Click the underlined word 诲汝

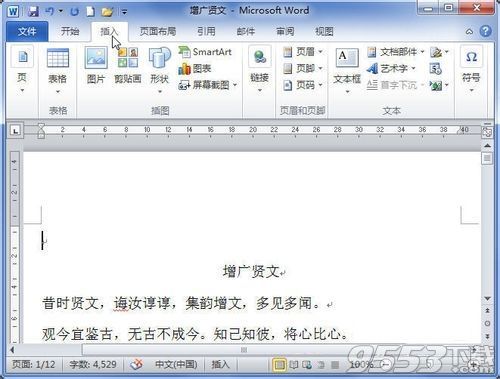(x=128, y=303)
